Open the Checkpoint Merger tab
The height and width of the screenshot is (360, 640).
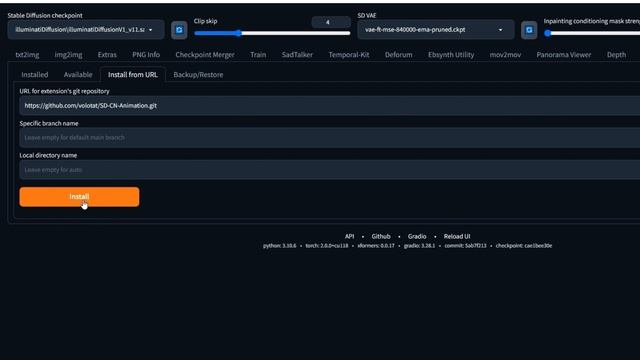point(205,55)
